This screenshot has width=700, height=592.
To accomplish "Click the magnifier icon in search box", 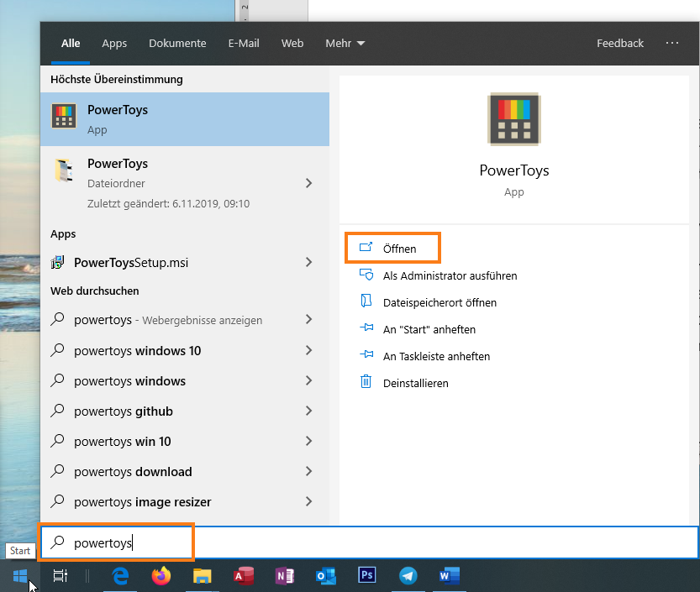I will coord(58,542).
